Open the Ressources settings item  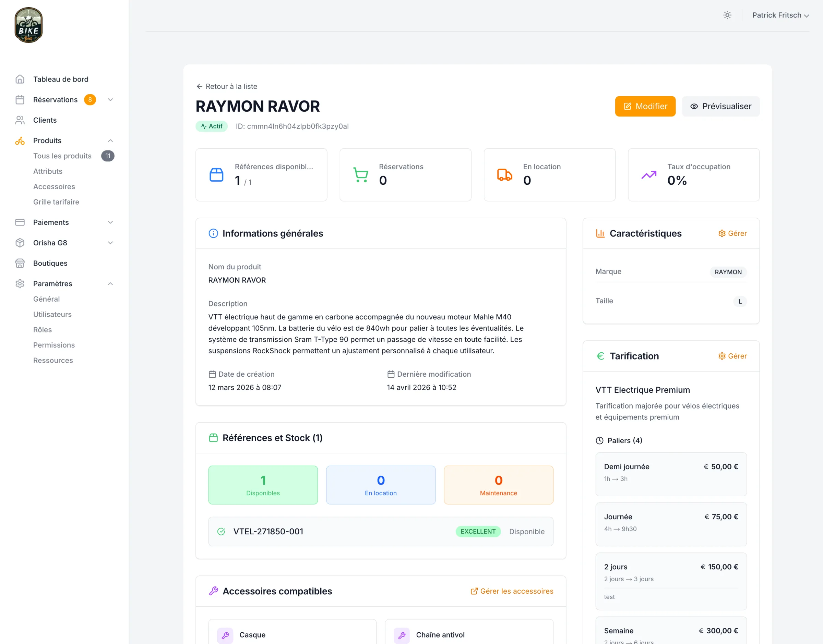click(53, 361)
